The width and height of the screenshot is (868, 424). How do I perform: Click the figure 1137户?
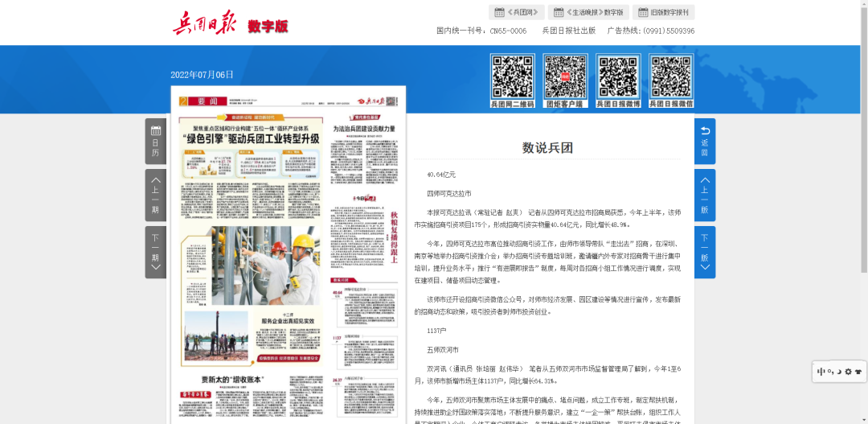pyautogui.click(x=436, y=331)
